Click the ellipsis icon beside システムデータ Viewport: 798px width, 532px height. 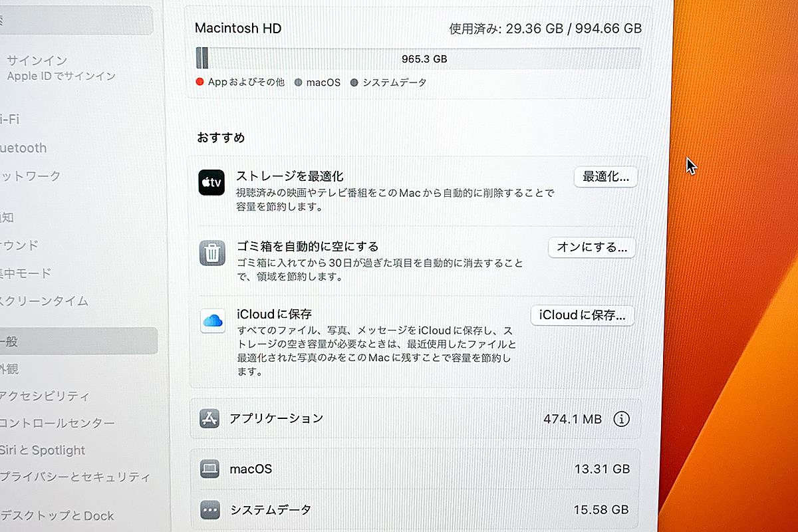point(210,510)
